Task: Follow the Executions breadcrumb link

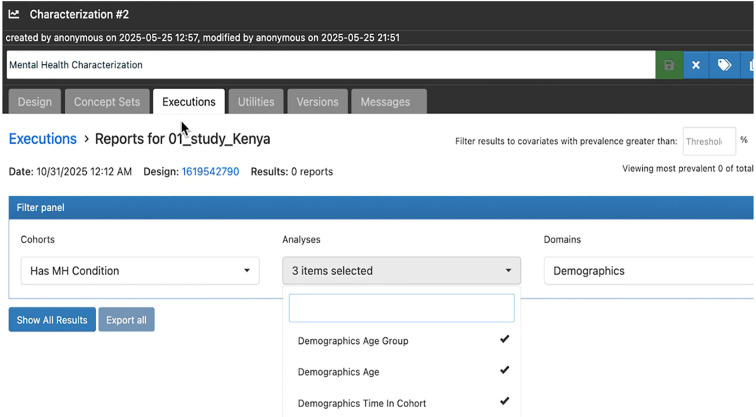Action: point(43,139)
